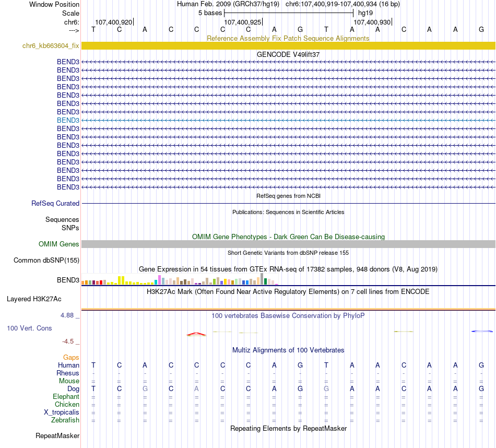Click 100 vertebrates Basewise Conservation by PhyloP title
This screenshot has width=496, height=448.
click(288, 315)
